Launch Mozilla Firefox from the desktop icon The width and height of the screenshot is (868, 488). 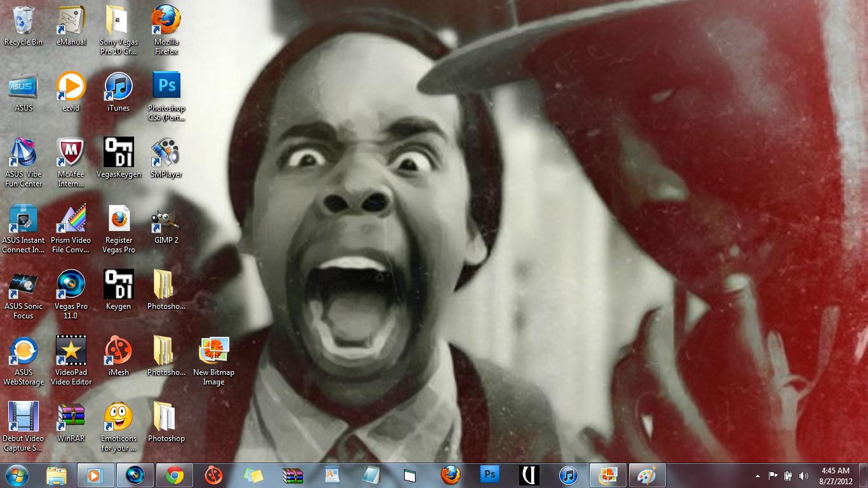[x=166, y=30]
